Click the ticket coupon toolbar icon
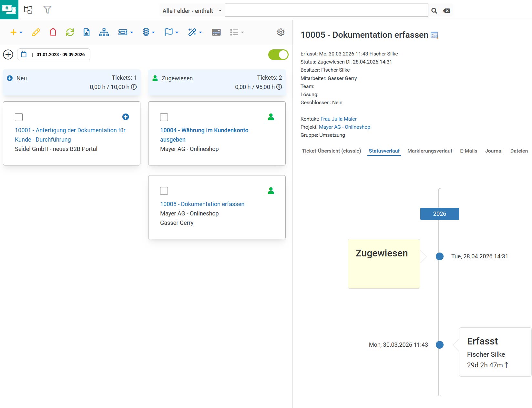Image resolution: width=532 pixels, height=408 pixels. pyautogui.click(x=123, y=32)
